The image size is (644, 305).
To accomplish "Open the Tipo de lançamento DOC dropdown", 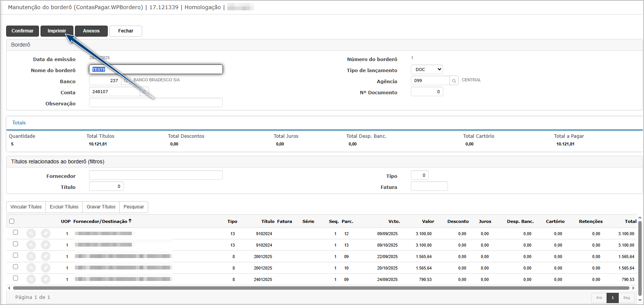I will tap(427, 69).
